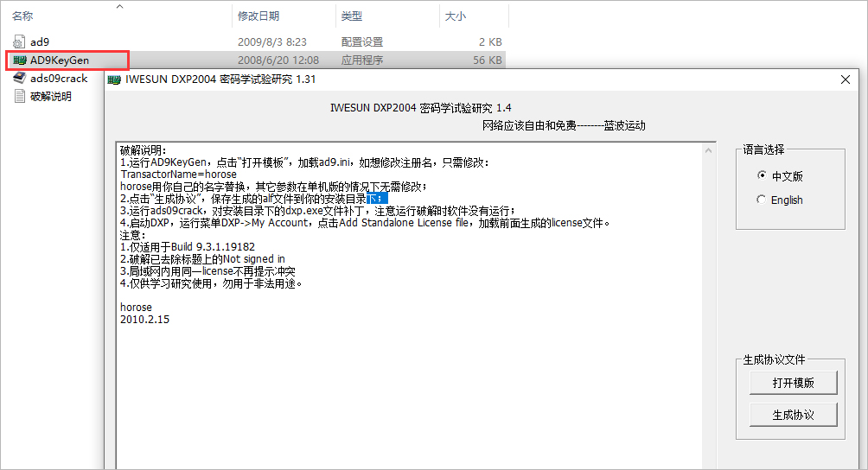This screenshot has height=470, width=868.
Task: Click the IWESUN DXP2004 title bar icon
Action: click(x=114, y=79)
